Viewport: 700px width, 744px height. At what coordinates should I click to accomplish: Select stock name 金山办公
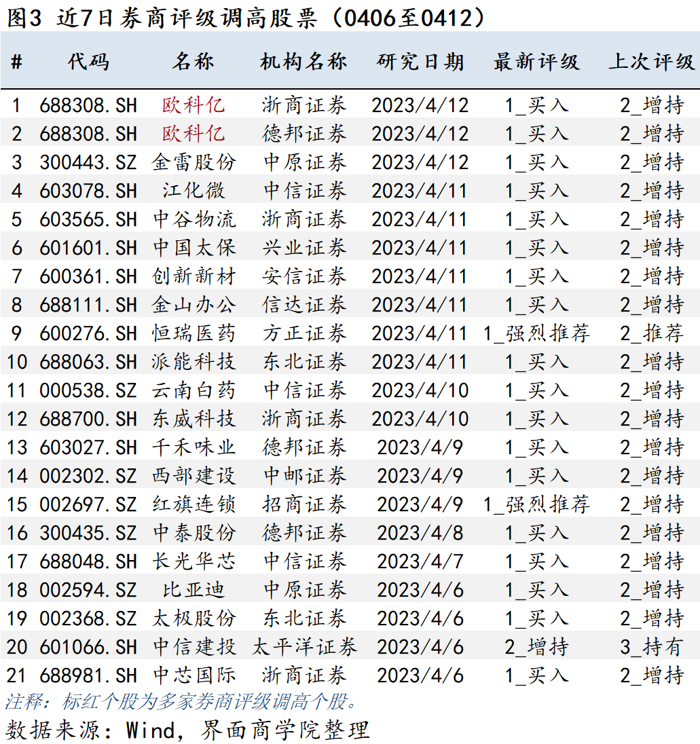point(193,305)
